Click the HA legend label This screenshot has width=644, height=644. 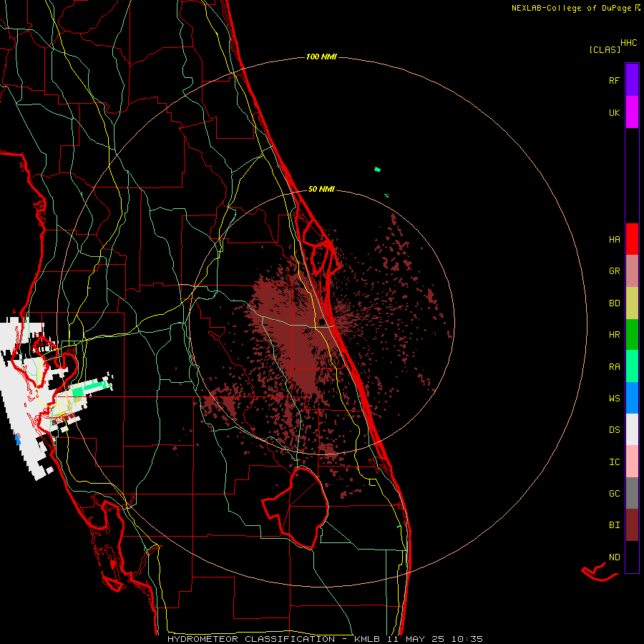point(614,240)
